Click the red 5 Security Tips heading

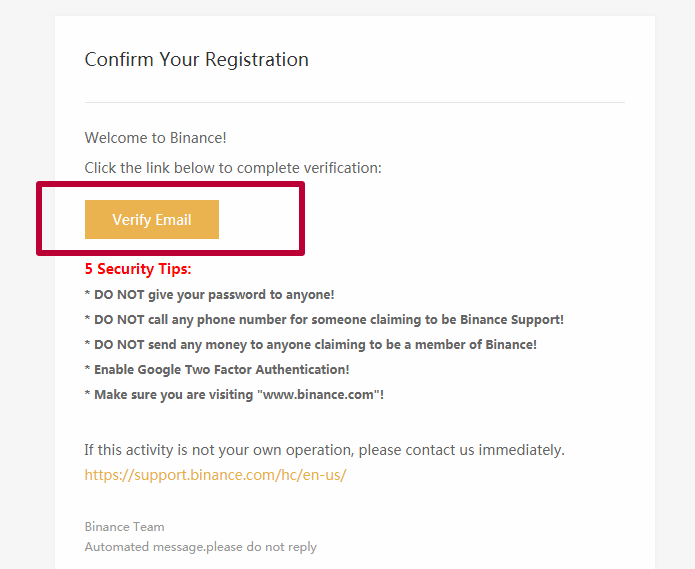point(138,269)
